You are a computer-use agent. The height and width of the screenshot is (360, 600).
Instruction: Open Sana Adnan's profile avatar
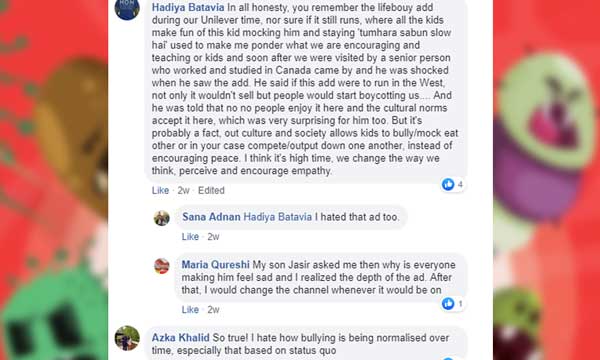click(161, 218)
